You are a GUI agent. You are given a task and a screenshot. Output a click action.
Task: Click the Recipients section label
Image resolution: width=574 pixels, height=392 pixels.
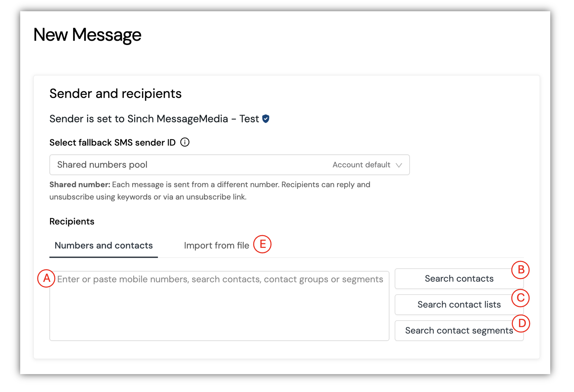(x=72, y=221)
